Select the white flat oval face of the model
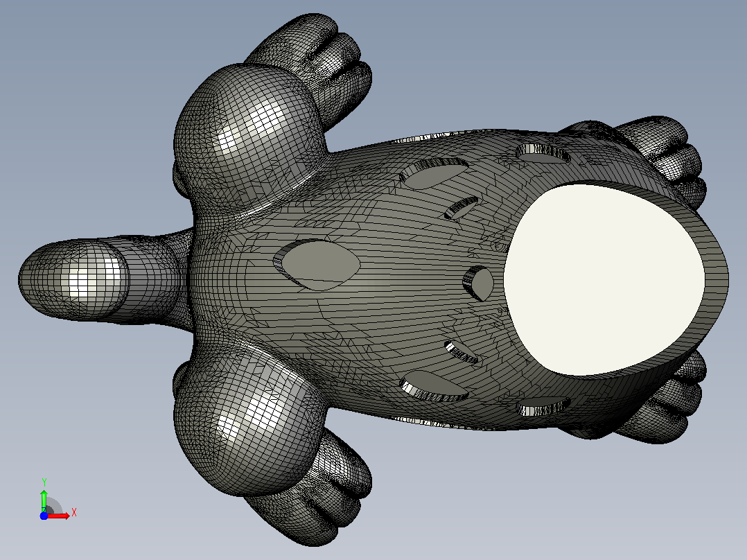Screen dimensions: 747x560 pos(604,279)
